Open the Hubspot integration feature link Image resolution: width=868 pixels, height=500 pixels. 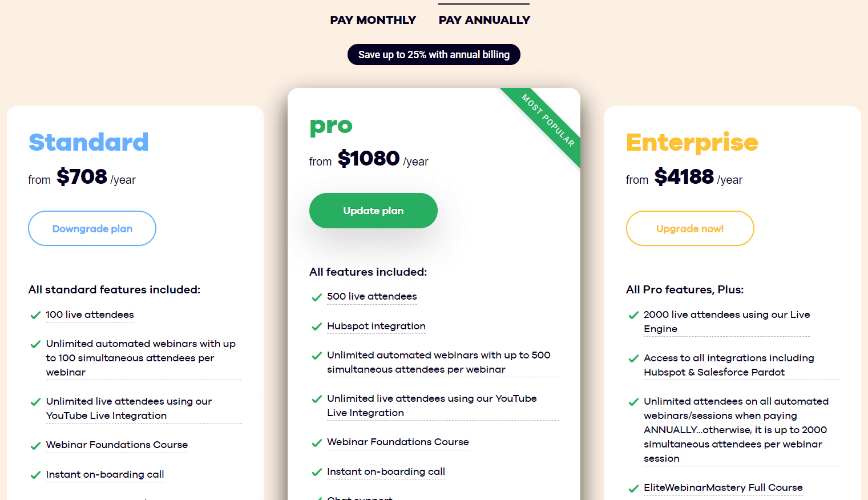[376, 326]
